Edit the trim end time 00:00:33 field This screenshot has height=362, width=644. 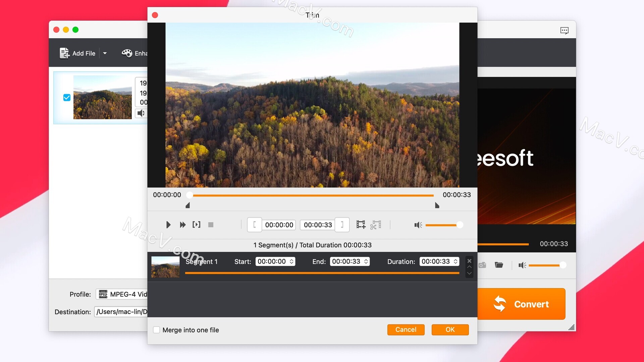pos(318,225)
